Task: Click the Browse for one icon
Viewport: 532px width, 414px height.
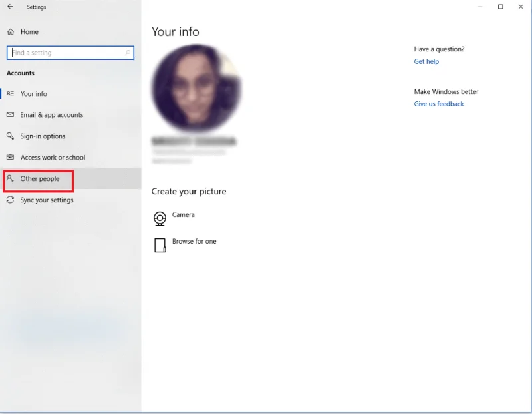Action: click(160, 244)
